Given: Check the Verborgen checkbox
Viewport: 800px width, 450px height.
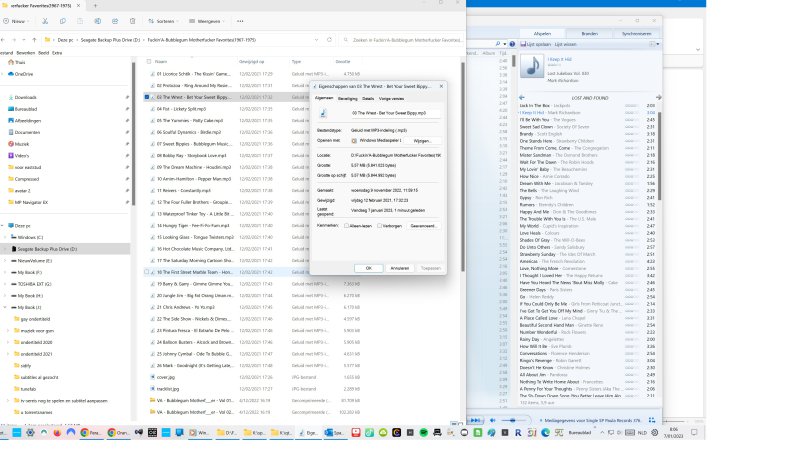Looking at the screenshot, I should pos(381,226).
